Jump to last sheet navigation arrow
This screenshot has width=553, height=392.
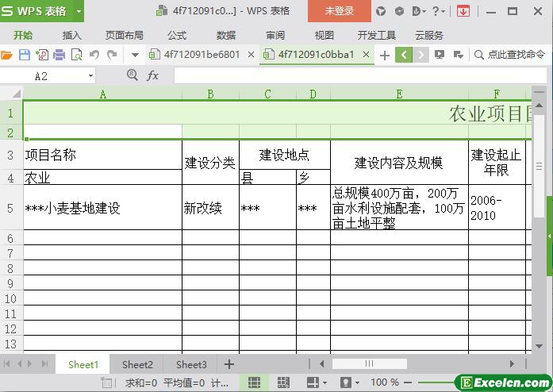coord(44,363)
